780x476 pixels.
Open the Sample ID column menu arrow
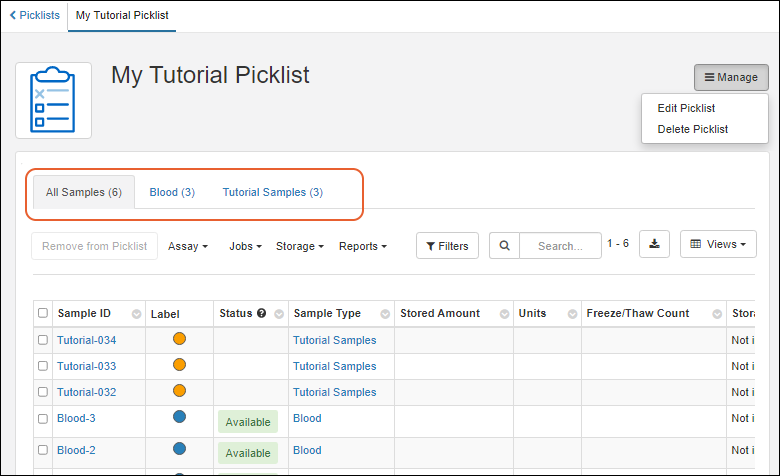pos(136,314)
